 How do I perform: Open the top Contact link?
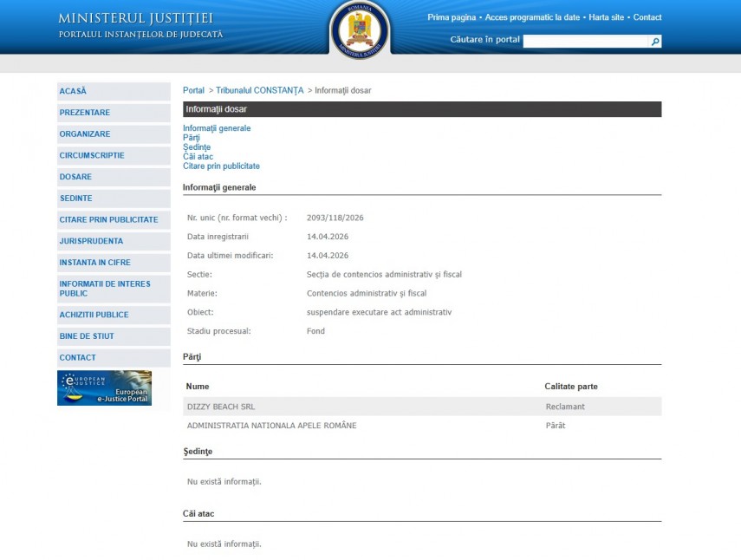(647, 17)
